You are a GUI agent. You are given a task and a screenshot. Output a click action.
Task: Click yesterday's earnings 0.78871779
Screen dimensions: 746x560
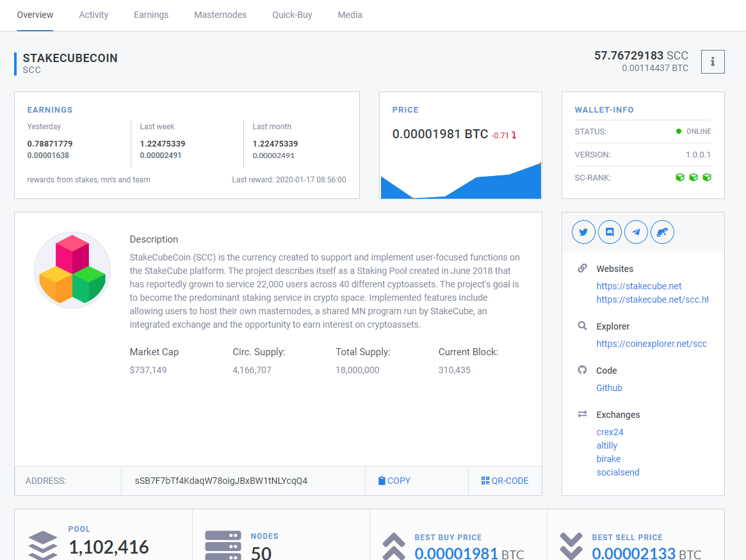click(x=50, y=143)
